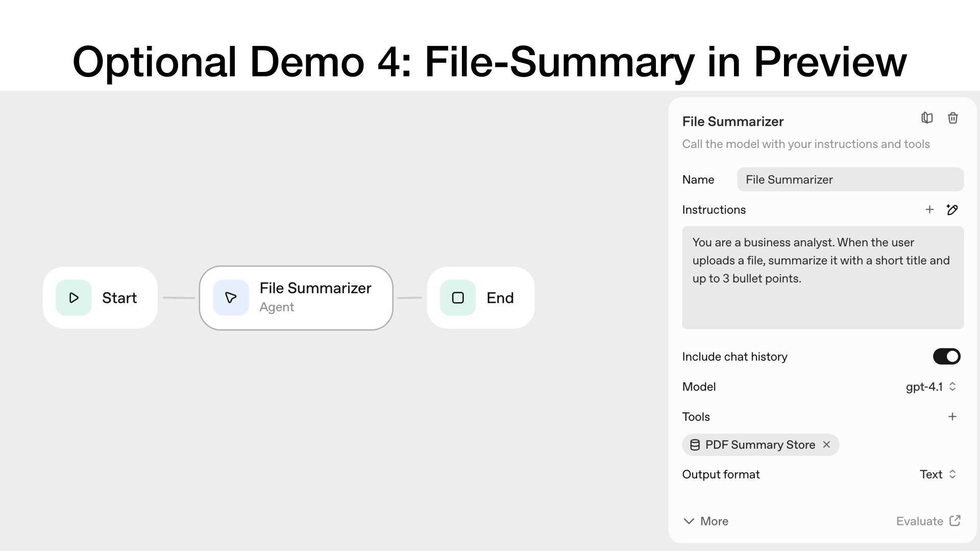Open the Evaluate link
The width and height of the screenshot is (980, 551).
click(928, 521)
